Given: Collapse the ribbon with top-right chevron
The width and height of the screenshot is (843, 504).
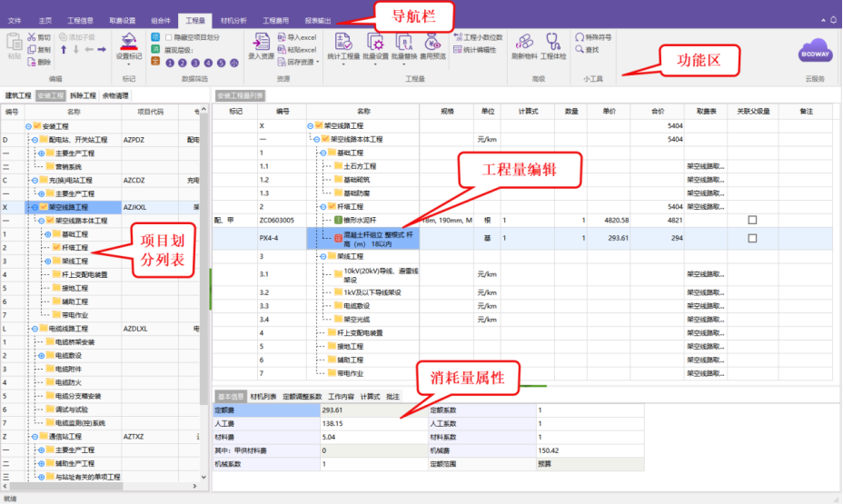Looking at the screenshot, I should (x=823, y=20).
